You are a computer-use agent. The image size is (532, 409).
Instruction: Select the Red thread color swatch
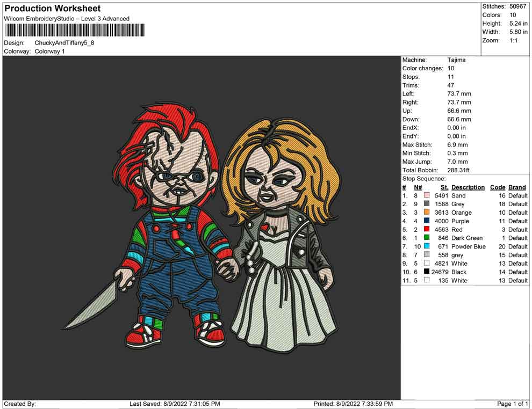(x=427, y=230)
